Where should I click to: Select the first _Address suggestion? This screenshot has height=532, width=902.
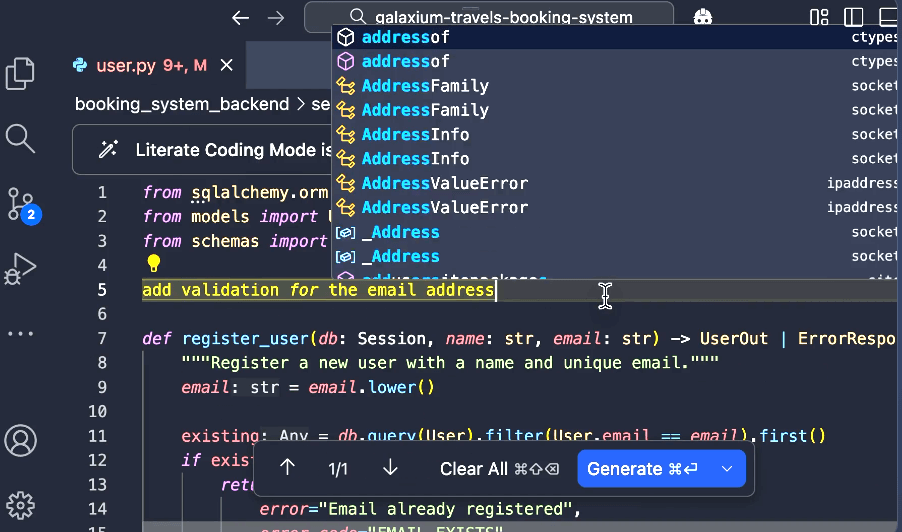click(x=614, y=232)
